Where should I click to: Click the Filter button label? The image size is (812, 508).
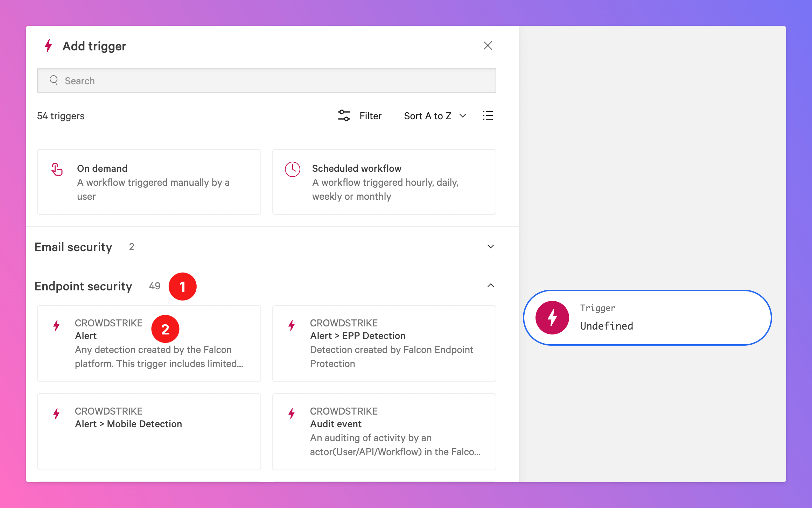[370, 116]
